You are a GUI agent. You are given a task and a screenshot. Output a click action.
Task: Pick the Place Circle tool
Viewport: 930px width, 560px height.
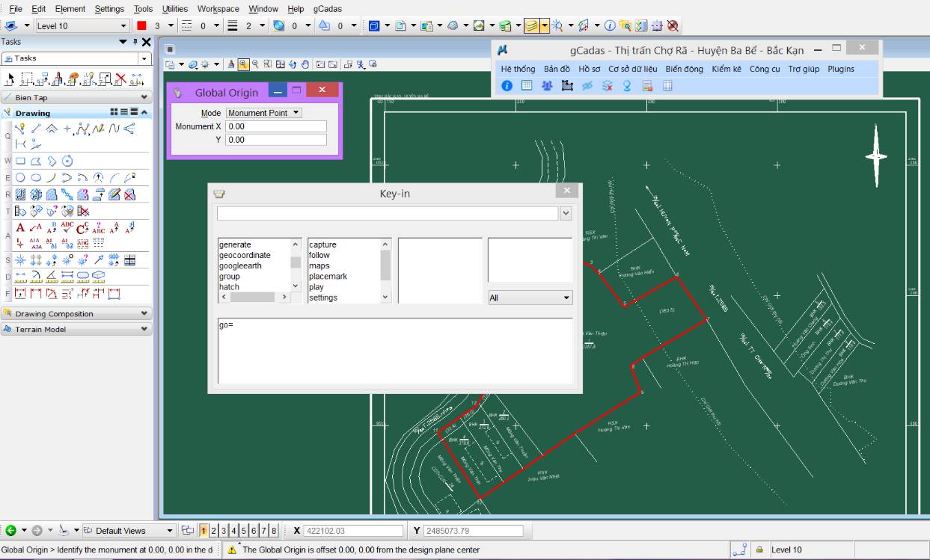click(20, 178)
